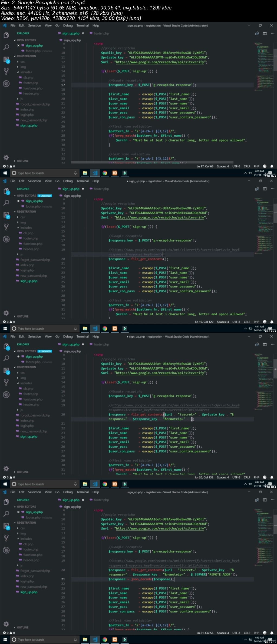The width and height of the screenshot is (277, 644).
Task: Click the PHP language mode in the status bar
Action: click(x=256, y=166)
